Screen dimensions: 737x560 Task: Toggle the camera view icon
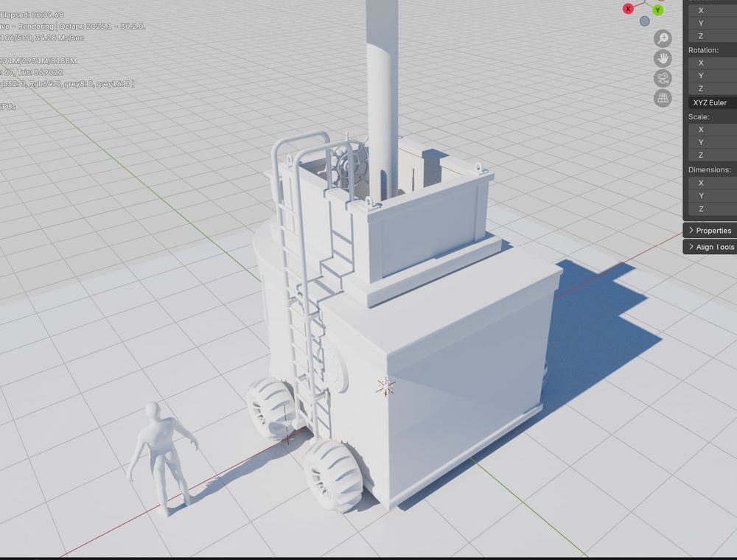[663, 78]
